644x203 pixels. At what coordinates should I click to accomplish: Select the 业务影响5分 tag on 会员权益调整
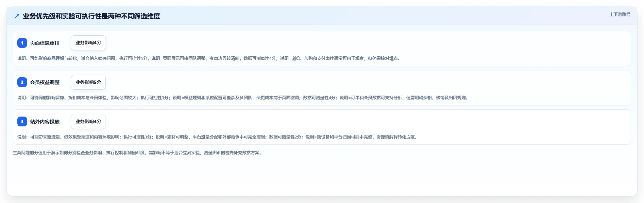pos(88,82)
